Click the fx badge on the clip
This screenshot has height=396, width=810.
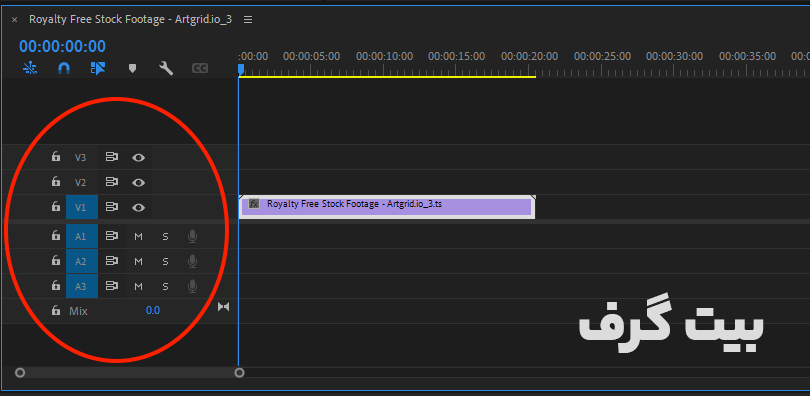coord(254,204)
